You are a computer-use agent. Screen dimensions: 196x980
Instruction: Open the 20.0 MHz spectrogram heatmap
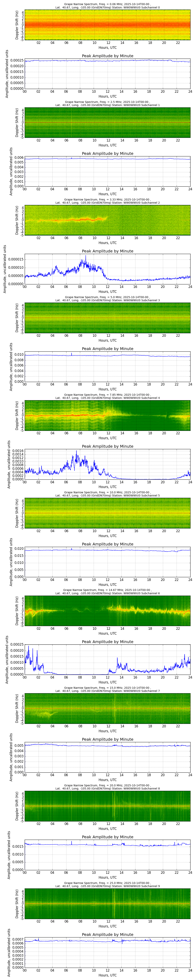[x=107, y=806]
